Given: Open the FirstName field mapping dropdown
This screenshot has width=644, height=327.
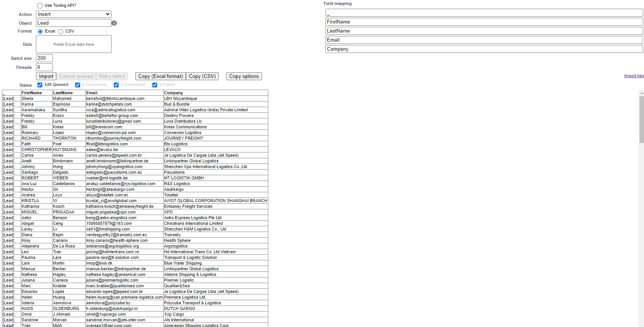Looking at the screenshot, I should tap(484, 22).
